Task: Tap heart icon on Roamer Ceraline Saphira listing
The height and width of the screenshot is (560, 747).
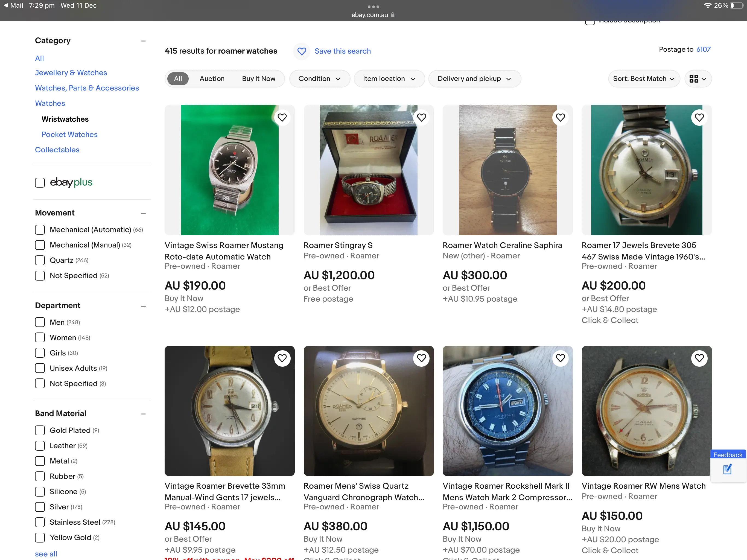Action: [560, 118]
